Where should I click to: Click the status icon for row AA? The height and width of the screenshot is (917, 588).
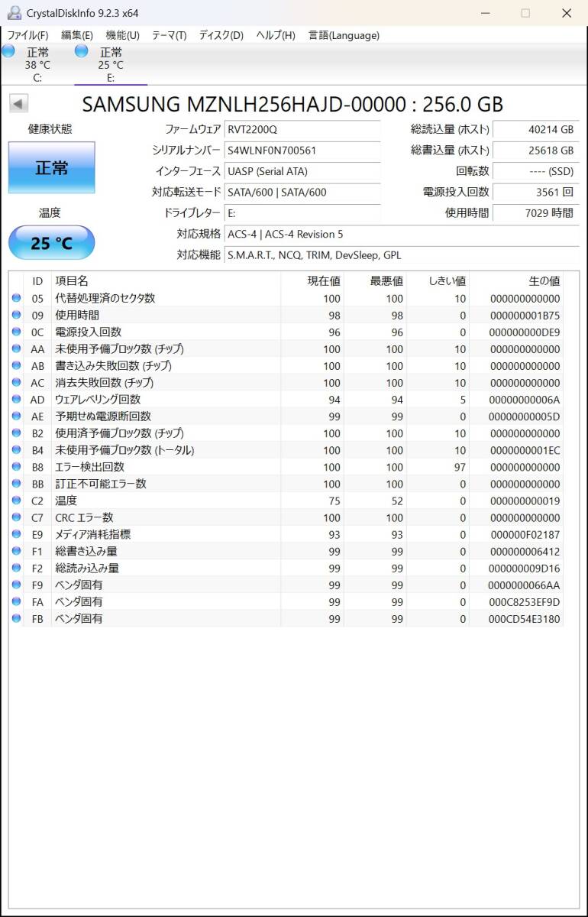point(16,348)
